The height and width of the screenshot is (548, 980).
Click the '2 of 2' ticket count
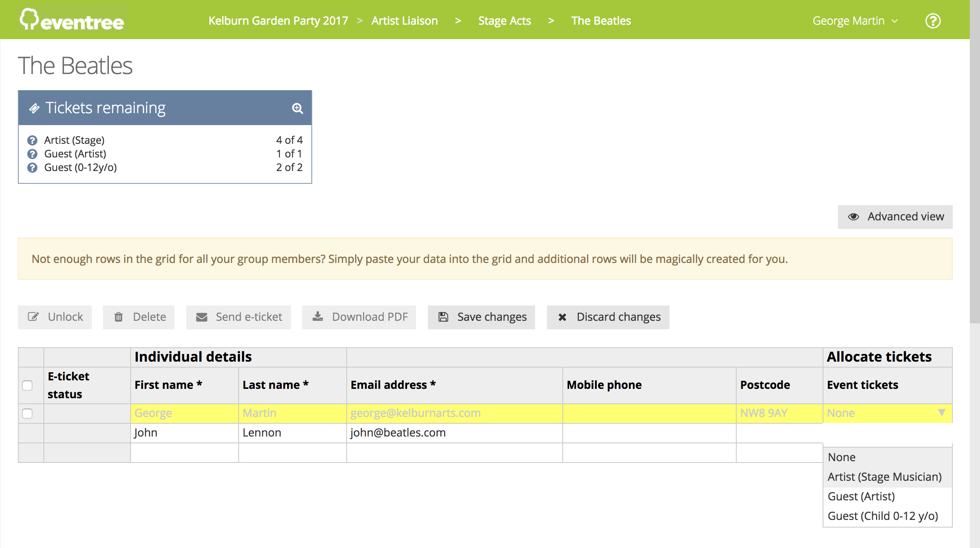[x=289, y=168]
